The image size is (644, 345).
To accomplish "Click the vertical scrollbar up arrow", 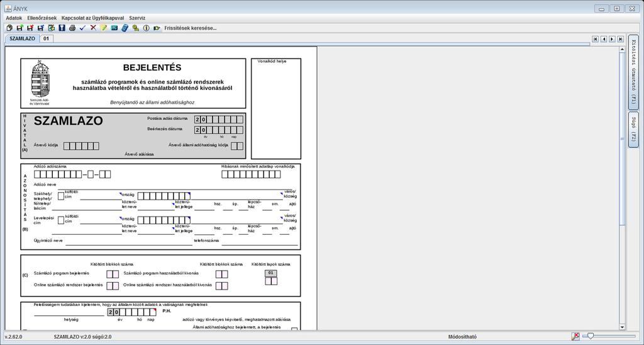I will click(622, 49).
